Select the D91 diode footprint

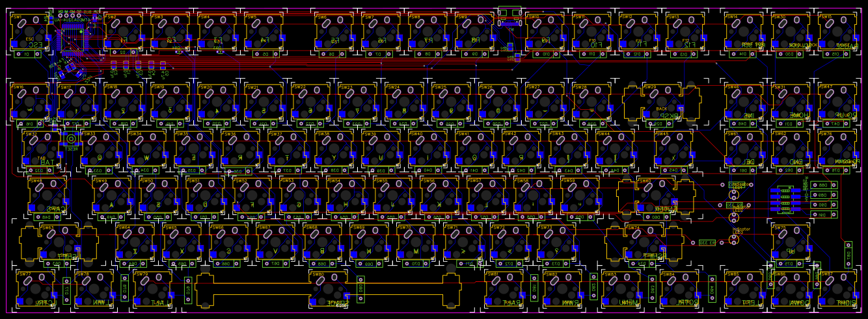[824, 214]
